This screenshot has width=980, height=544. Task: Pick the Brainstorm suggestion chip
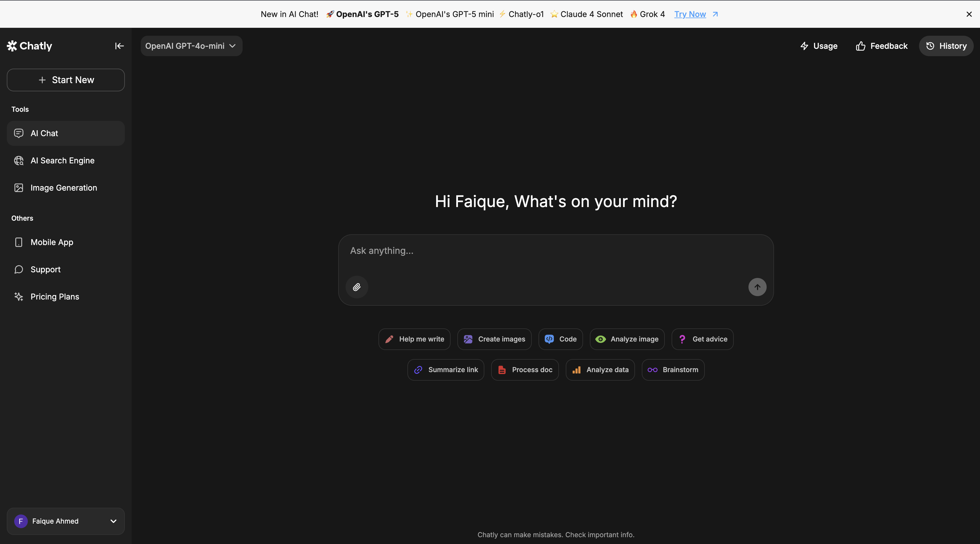pyautogui.click(x=673, y=370)
